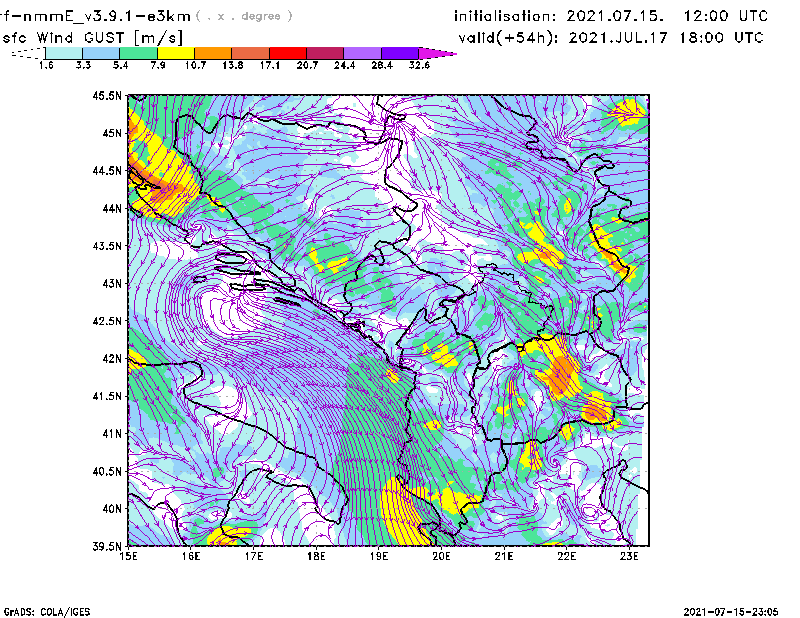The image size is (800, 618).
Task: Choose the crimson legend color swatch
Action: tap(325, 53)
